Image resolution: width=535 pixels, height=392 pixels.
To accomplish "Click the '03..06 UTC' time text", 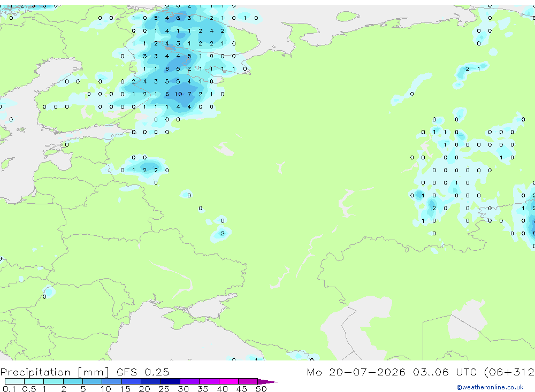I will point(446,372).
